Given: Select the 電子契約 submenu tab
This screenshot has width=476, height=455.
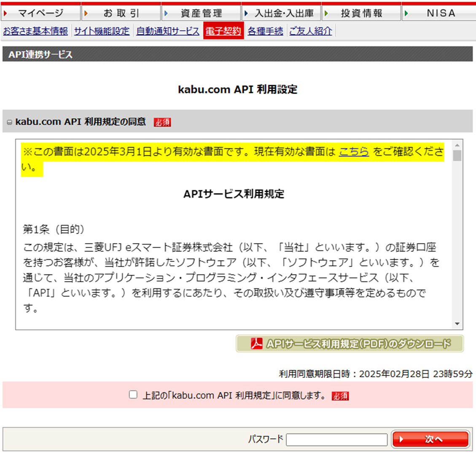Looking at the screenshot, I should (x=223, y=31).
